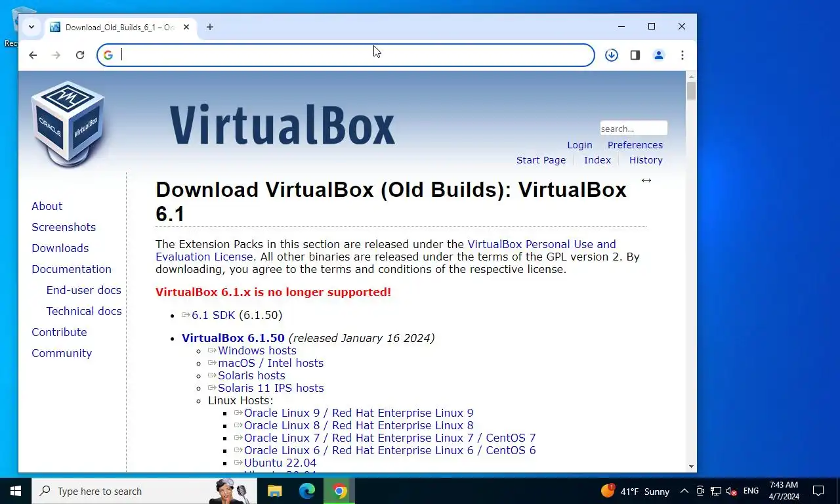Open the Login link
Screen dimensions: 840x504
[x=579, y=145]
